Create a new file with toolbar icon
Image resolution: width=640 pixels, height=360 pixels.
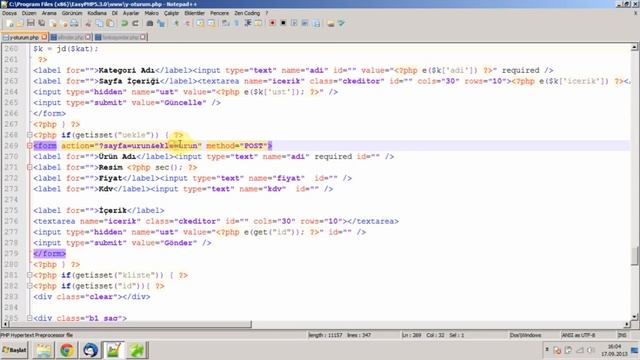coord(10,23)
